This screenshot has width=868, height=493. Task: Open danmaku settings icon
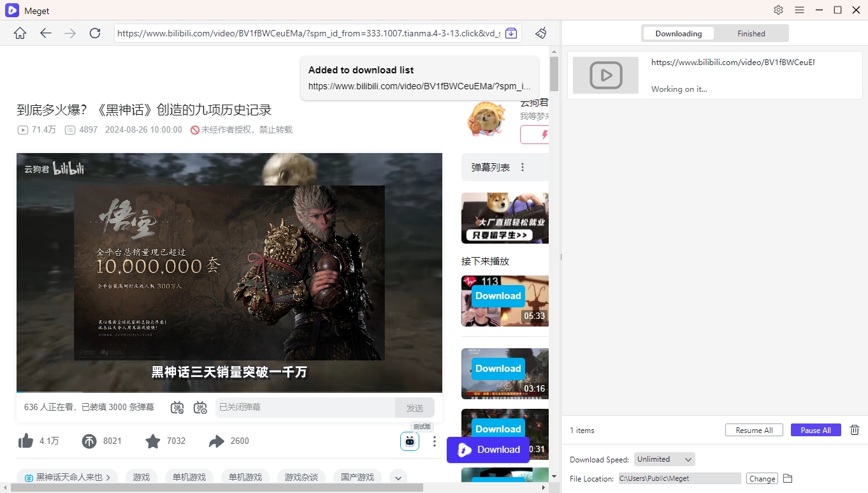pyautogui.click(x=200, y=407)
